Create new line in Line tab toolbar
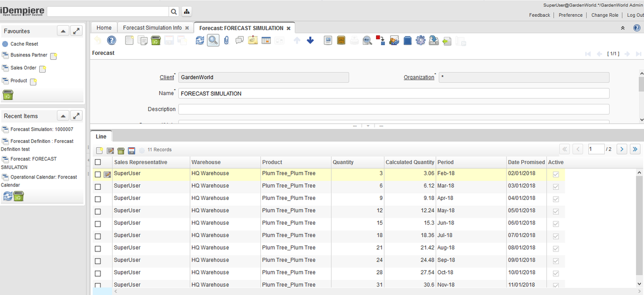 point(99,150)
